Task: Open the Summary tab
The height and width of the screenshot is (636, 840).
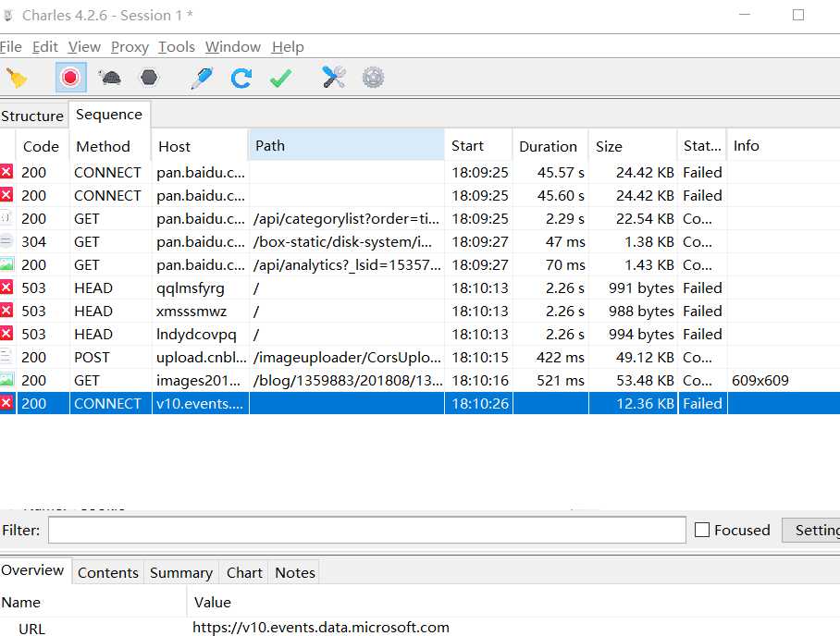Action: point(181,573)
